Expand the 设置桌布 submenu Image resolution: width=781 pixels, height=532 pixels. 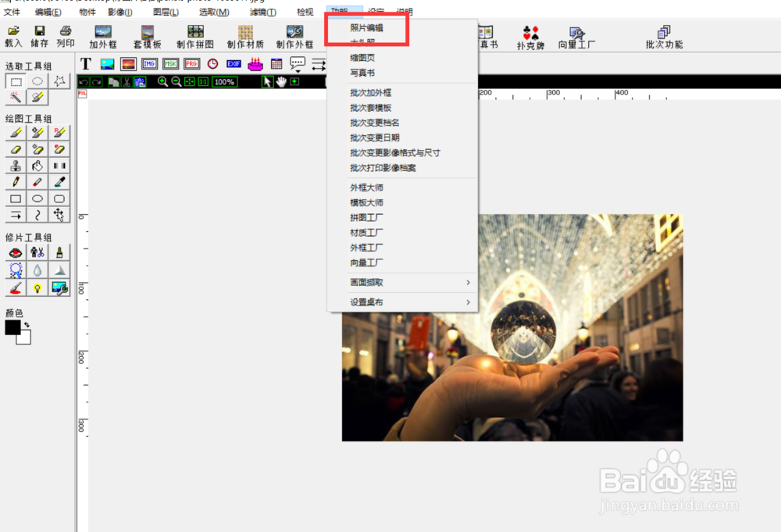tap(402, 302)
